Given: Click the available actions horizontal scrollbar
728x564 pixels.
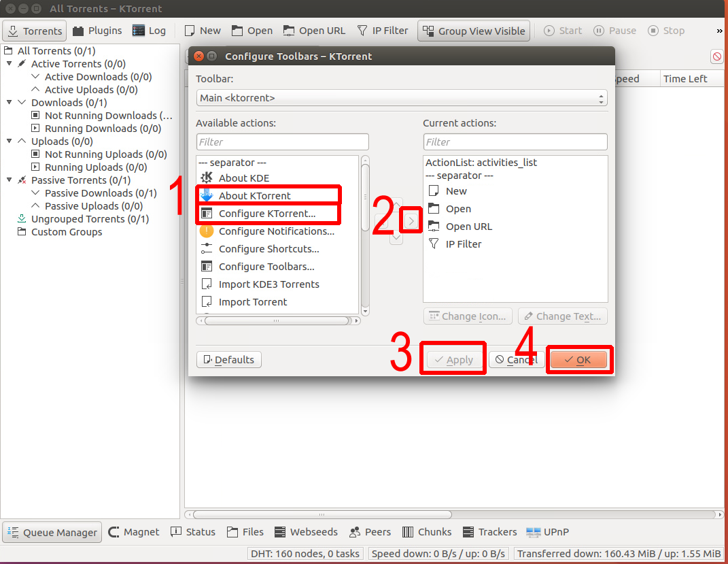Looking at the screenshot, I should (x=279, y=320).
